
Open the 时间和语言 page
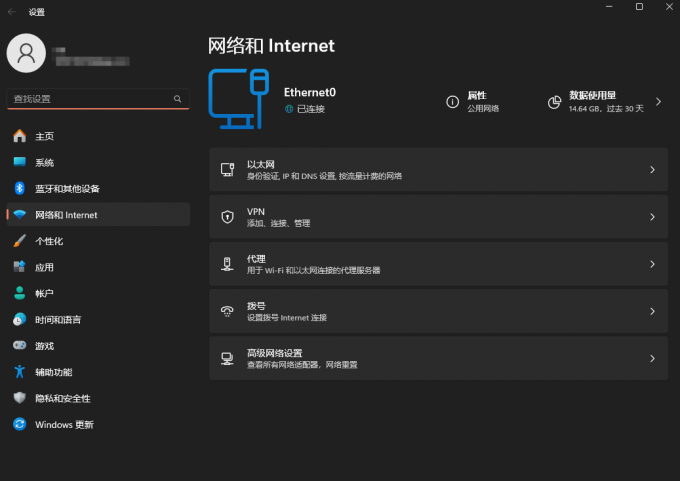click(x=98, y=319)
